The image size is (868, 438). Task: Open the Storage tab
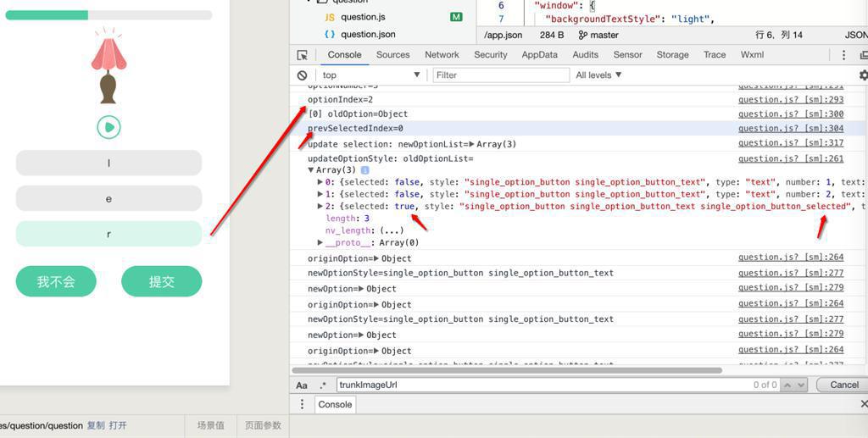pos(672,55)
